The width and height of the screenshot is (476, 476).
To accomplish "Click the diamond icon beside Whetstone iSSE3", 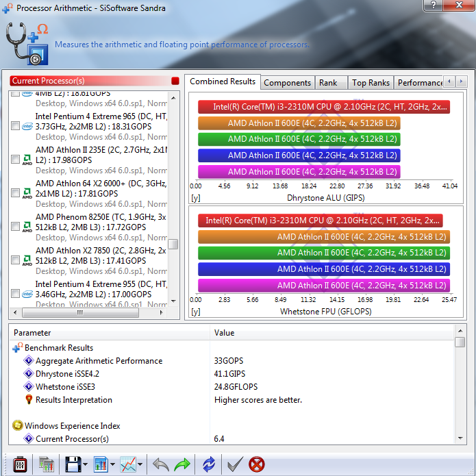I will click(29, 386).
